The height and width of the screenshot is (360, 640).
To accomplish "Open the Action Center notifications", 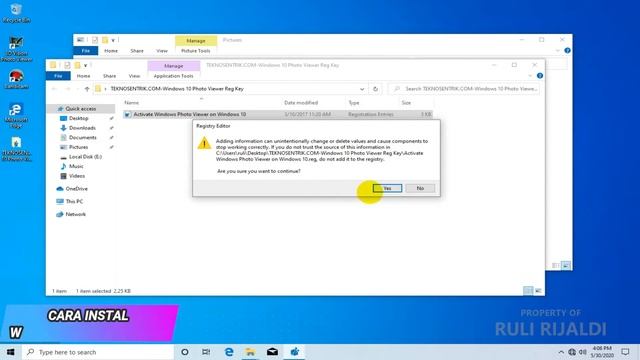I will click(625, 352).
